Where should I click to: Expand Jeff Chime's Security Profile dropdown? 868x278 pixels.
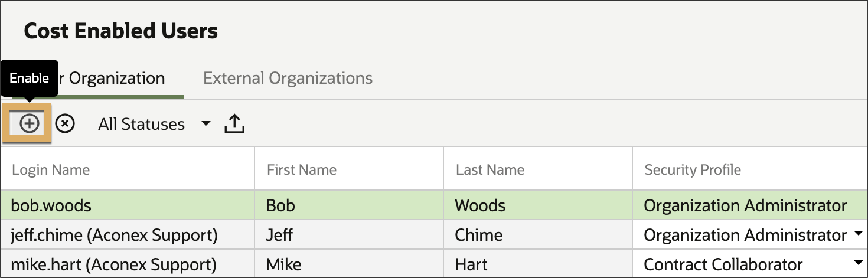coord(858,235)
